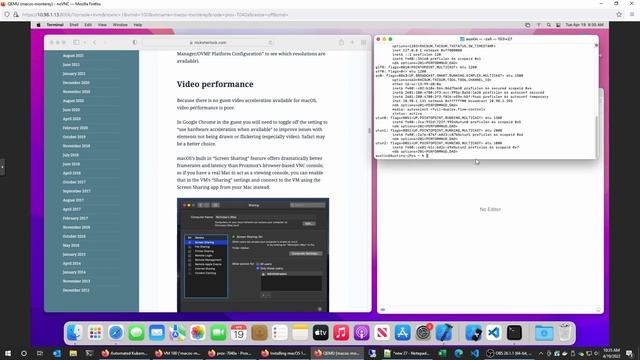
Task: Click Safari share icon in toolbar
Action: point(341,42)
